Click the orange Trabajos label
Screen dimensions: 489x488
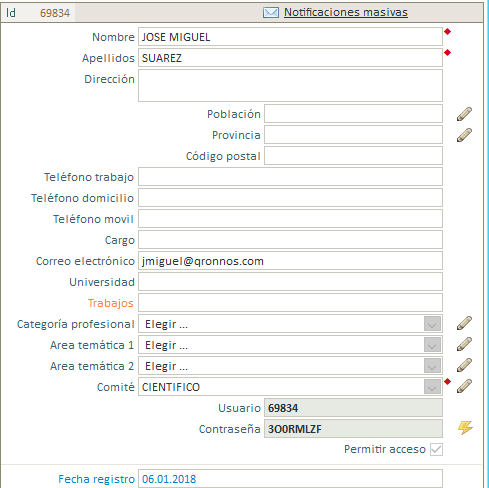coord(111,303)
